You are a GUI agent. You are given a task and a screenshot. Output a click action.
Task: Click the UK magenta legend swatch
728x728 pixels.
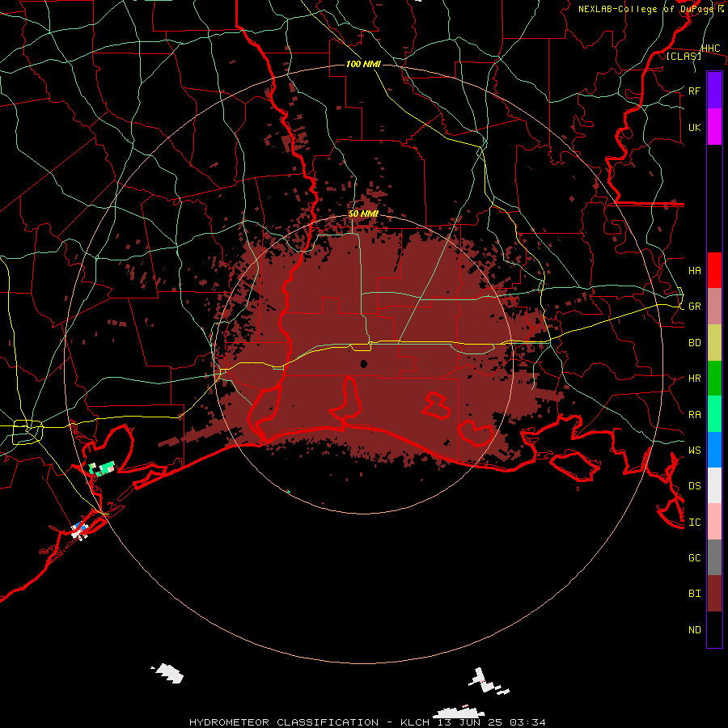[x=714, y=127]
